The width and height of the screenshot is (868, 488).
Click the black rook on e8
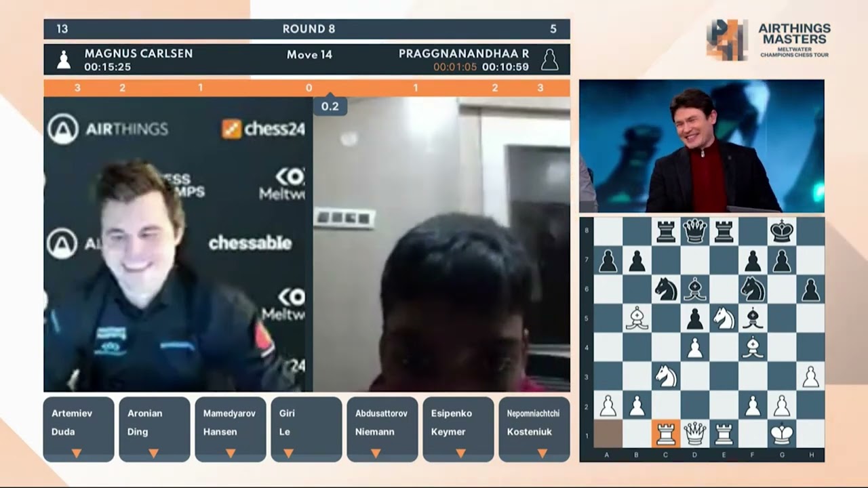724,231
